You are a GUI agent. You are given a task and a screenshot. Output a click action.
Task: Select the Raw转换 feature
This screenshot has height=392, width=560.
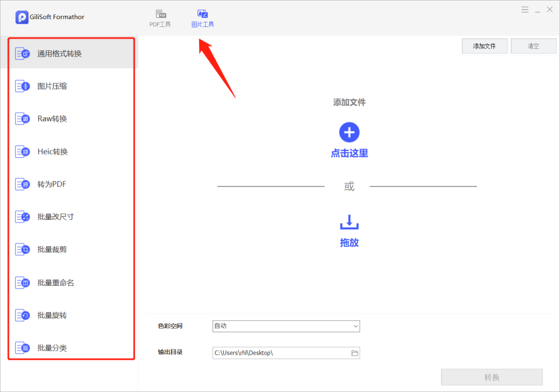point(52,118)
